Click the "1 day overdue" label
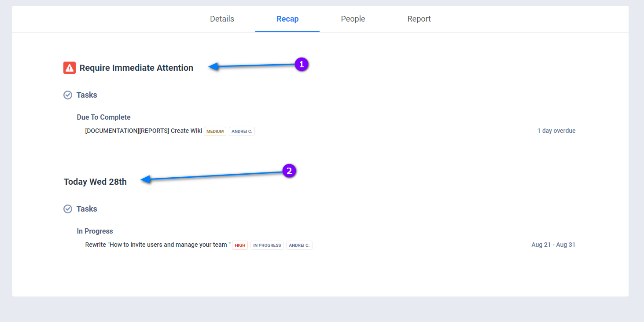Viewport: 644px width, 322px height. (x=556, y=131)
